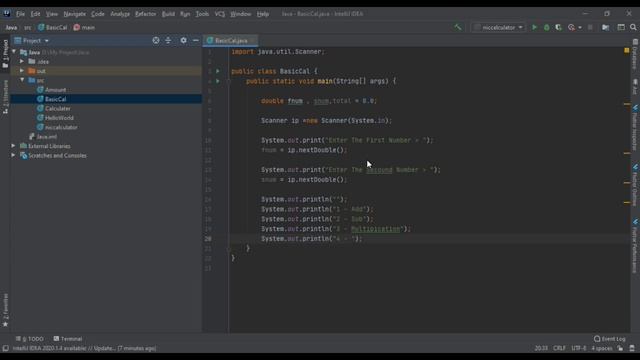Toggle the Project side tool window button
The width and height of the screenshot is (640, 360).
click(x=5, y=54)
